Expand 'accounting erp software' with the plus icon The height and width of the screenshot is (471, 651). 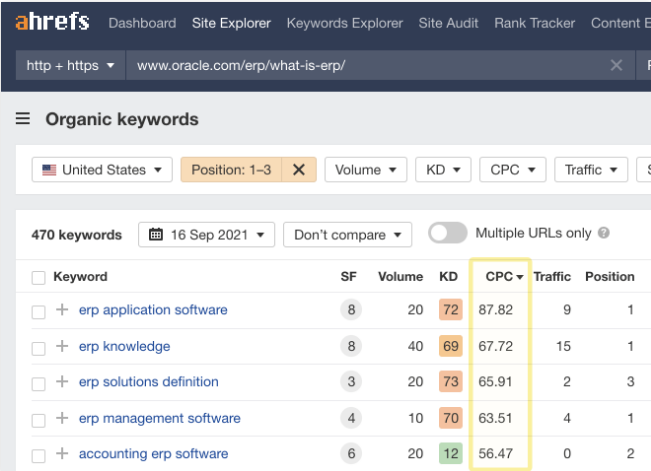(62, 453)
